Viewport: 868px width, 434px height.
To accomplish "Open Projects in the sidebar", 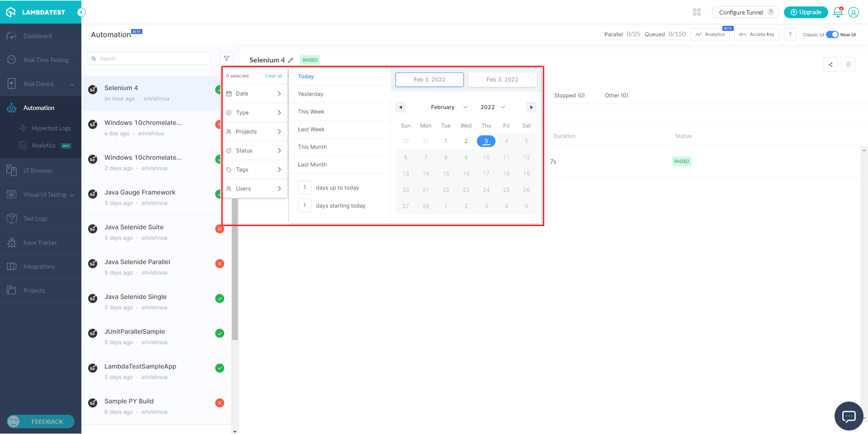I will coord(41,290).
